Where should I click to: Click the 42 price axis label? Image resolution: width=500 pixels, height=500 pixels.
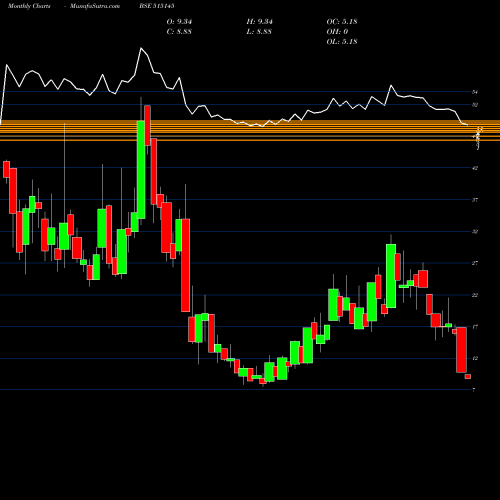(x=475, y=168)
